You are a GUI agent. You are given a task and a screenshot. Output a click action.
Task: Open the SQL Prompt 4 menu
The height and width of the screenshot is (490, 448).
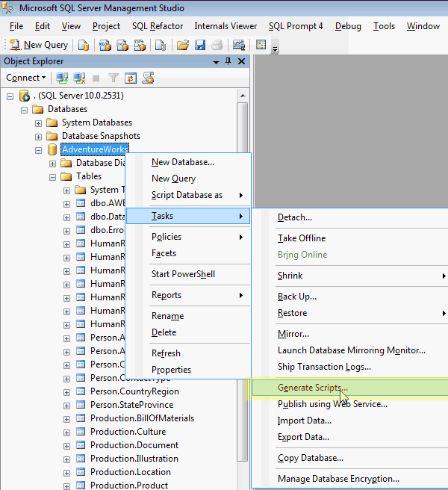point(296,26)
